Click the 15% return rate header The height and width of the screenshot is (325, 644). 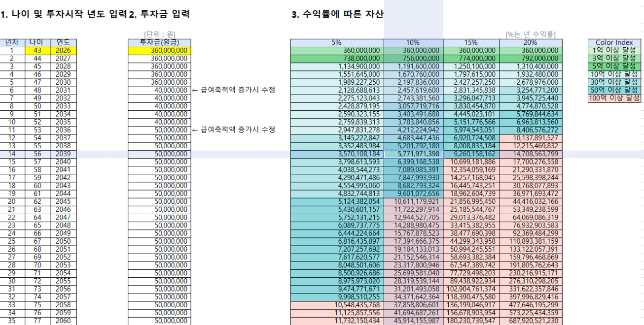coord(471,43)
